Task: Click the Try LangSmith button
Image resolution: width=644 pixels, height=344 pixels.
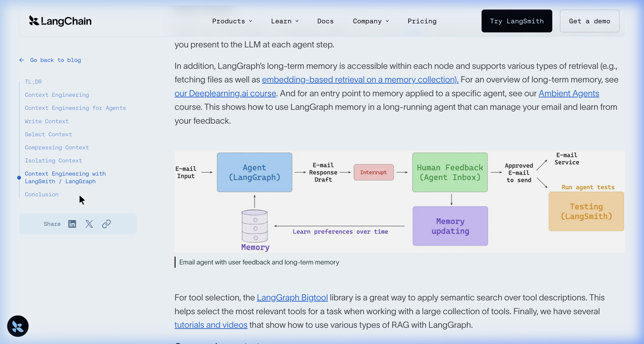Action: coord(517,21)
